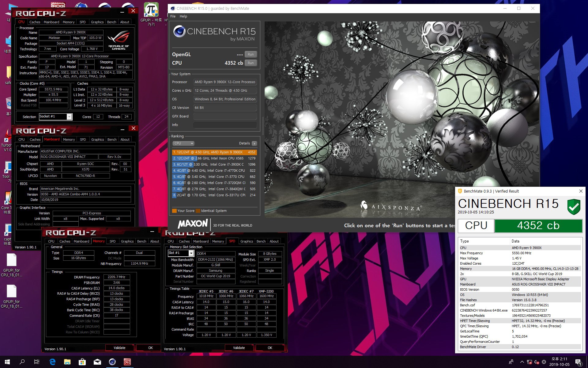The height and width of the screenshot is (368, 588).
Task: Click the Identical System legend swatch
Action: click(198, 211)
